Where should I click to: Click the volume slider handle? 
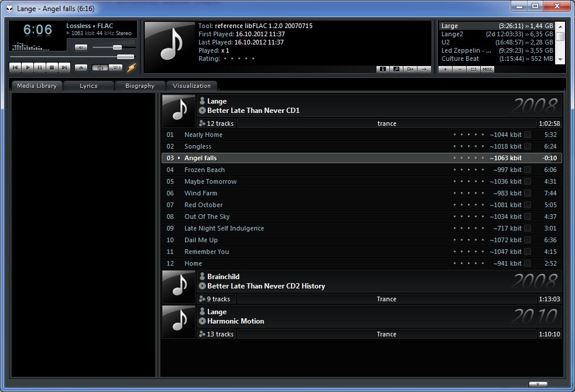117,47
